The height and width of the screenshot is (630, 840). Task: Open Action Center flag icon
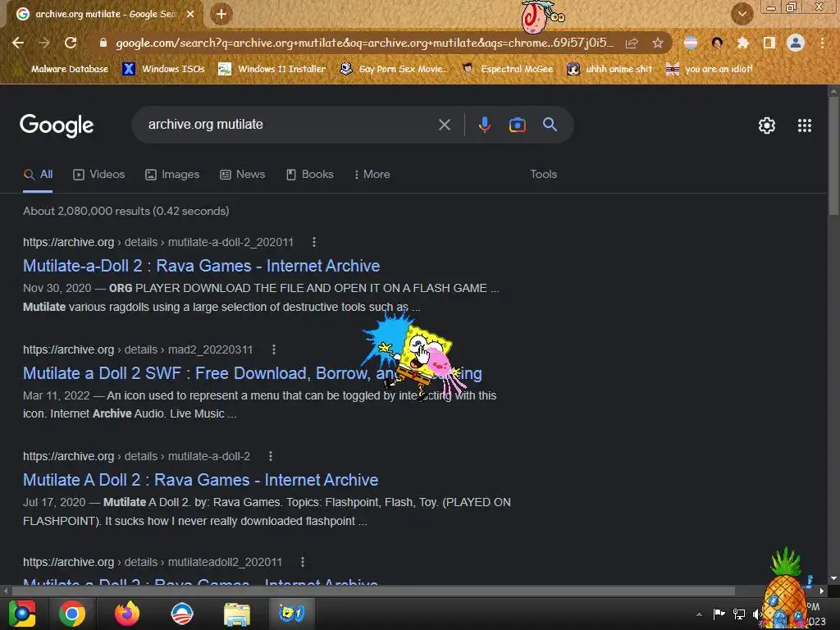(x=719, y=614)
